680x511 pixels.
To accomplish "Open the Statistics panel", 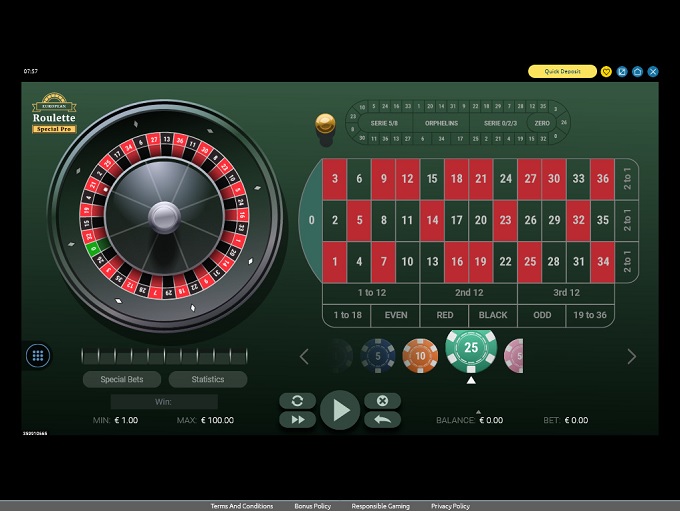I will click(208, 379).
